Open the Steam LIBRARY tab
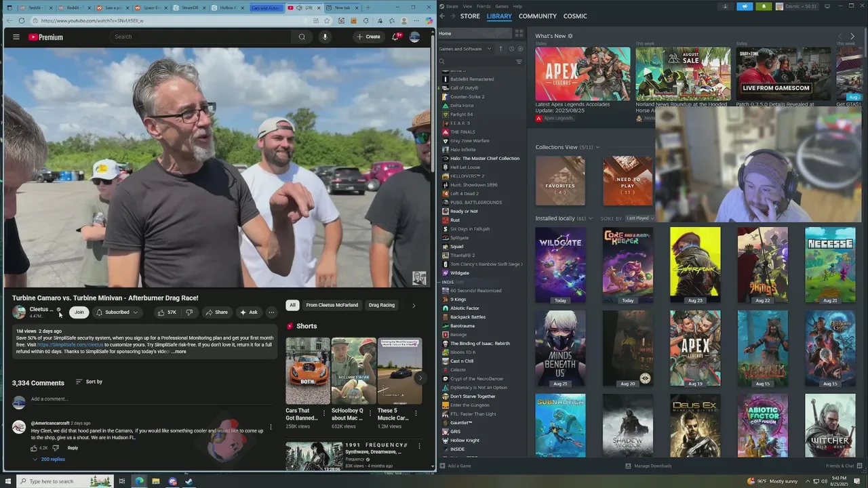This screenshot has height=488, width=868. click(499, 16)
